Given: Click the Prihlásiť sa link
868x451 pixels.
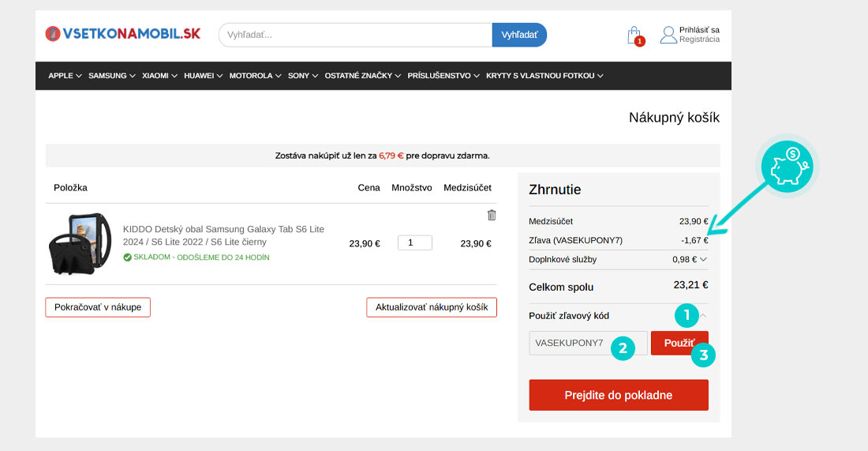Looking at the screenshot, I should click(x=700, y=30).
